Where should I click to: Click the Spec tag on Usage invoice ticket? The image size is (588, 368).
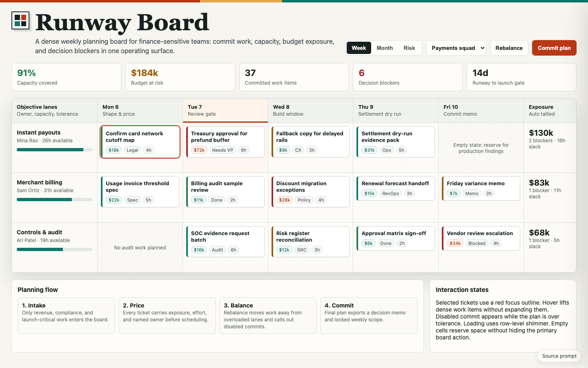(132, 200)
